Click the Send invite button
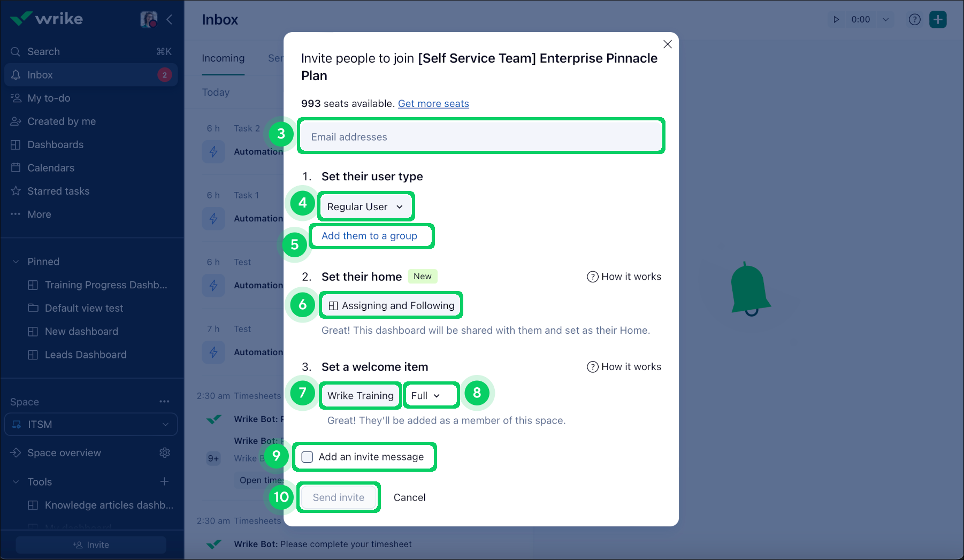Viewport: 964px width, 560px height. [x=338, y=497]
